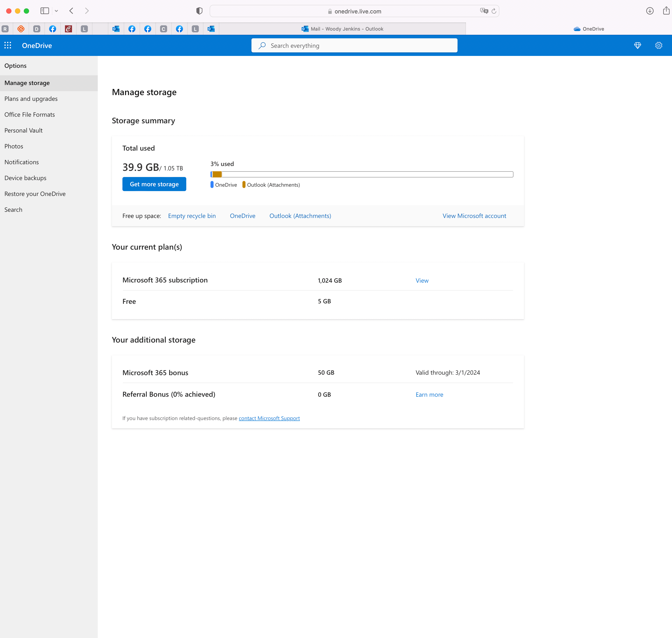Open Restore your OneDrive option

pyautogui.click(x=49, y=194)
